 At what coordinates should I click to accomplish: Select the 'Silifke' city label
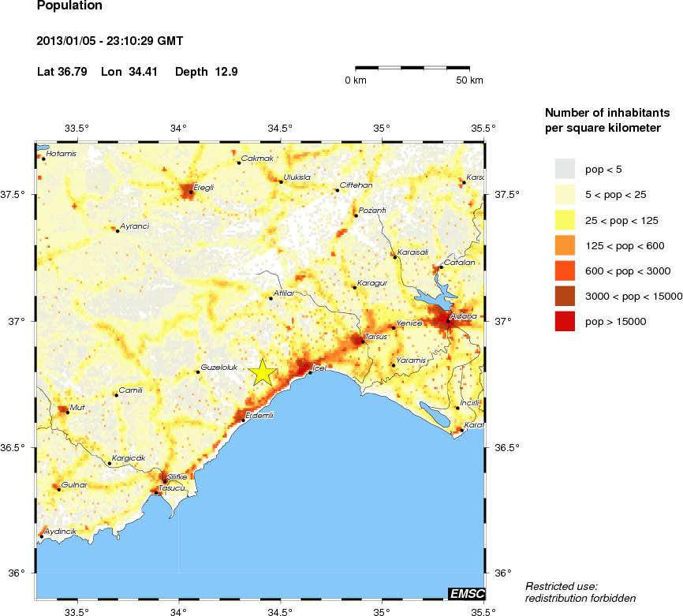177,477
